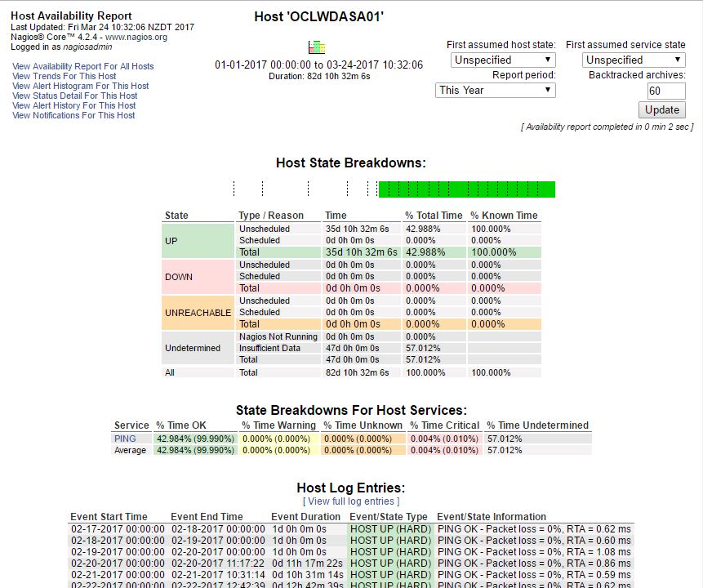Click the host trends graph icon
The image size is (703, 588).
(317, 47)
